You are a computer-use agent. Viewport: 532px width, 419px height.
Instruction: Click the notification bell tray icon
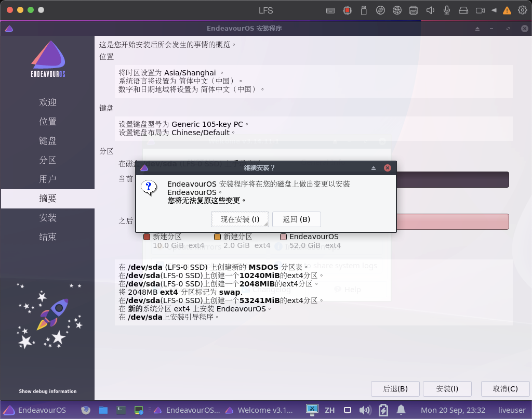[x=401, y=410]
